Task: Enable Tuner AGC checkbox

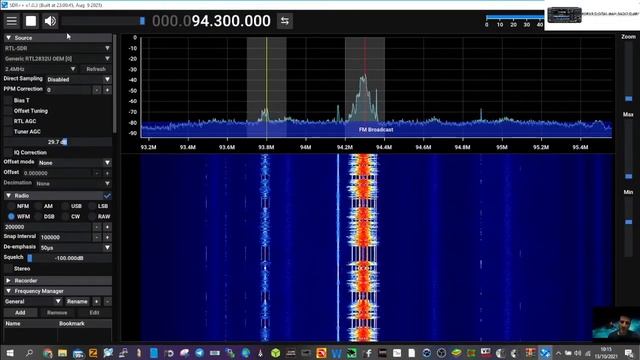Action: pos(8,132)
